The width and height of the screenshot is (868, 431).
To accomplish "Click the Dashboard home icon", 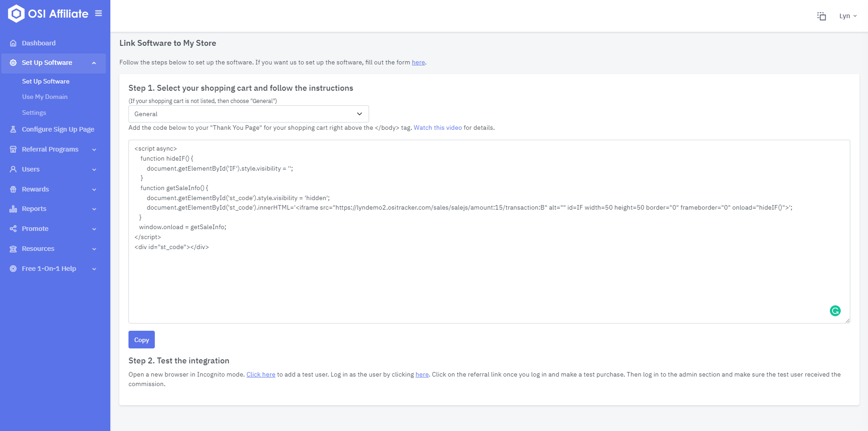I will 13,43.
